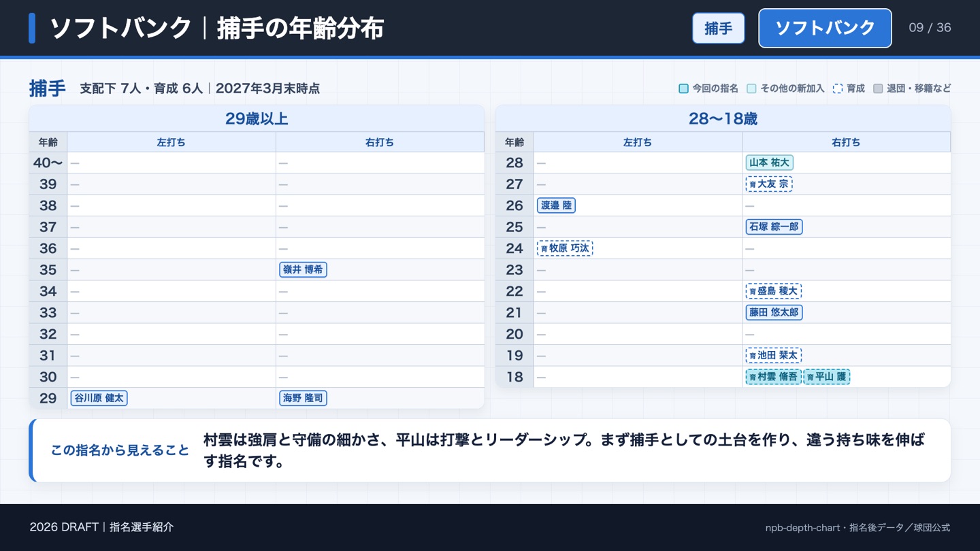Viewport: 980px width, 551px height.
Task: Click the age 24 row label
Action: tap(514, 248)
